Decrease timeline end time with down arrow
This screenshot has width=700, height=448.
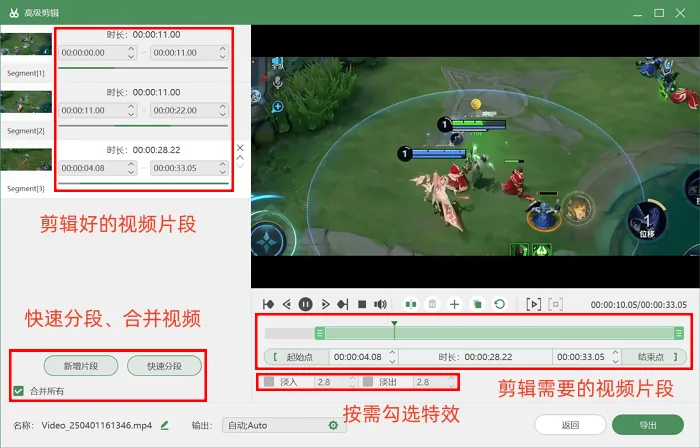pos(616,361)
